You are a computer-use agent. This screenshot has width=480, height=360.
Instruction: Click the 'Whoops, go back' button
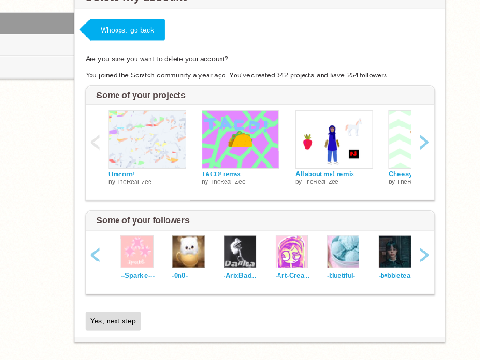click(123, 30)
